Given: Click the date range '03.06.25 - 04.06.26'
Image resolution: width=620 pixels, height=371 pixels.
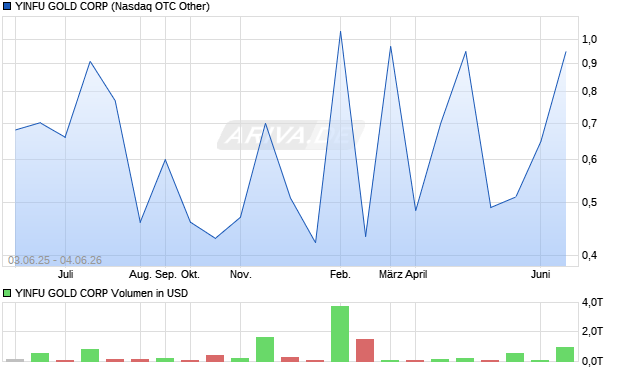Looking at the screenshot, I should (x=55, y=260).
